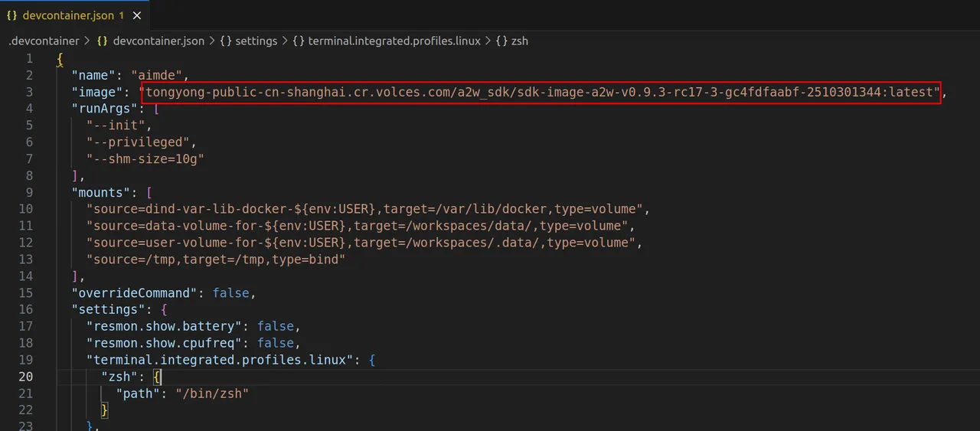Click line number 3 in the gutter

point(28,92)
